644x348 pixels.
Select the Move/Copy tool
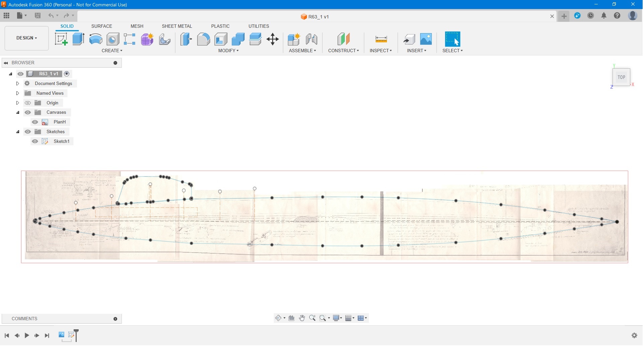coord(273,39)
